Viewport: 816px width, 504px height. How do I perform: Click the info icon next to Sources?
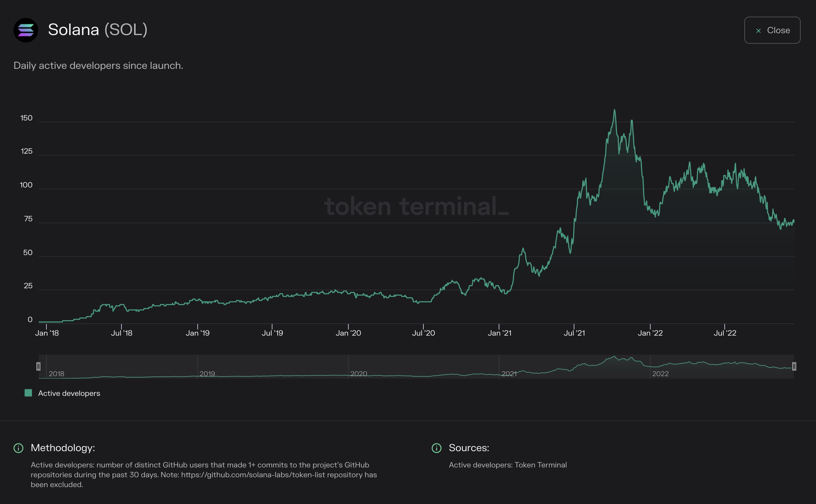coord(436,448)
